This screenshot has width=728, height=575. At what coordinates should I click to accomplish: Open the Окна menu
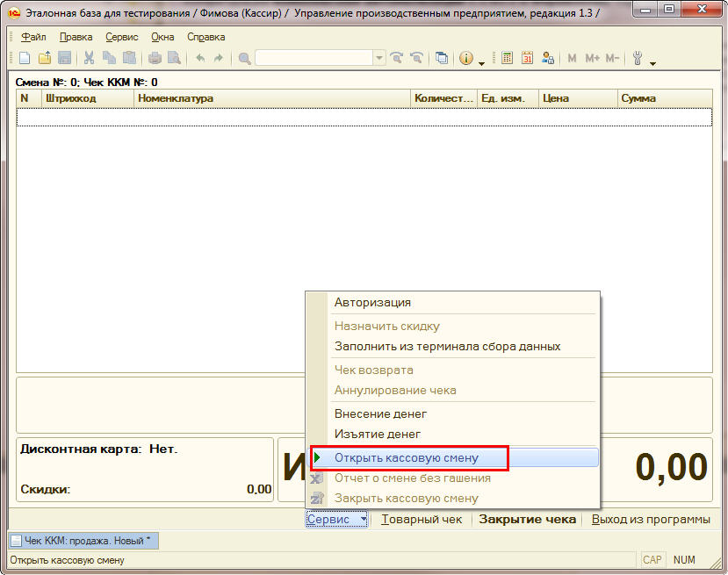click(162, 37)
